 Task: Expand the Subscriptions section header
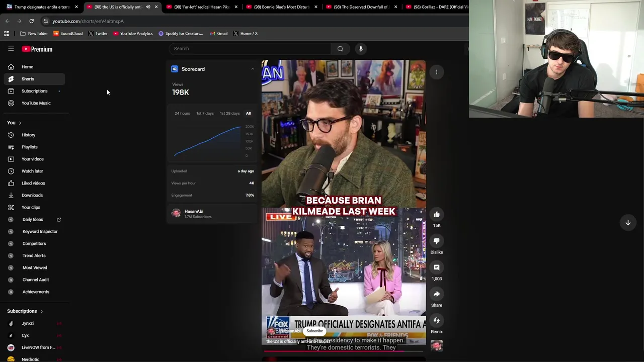[x=25, y=311]
